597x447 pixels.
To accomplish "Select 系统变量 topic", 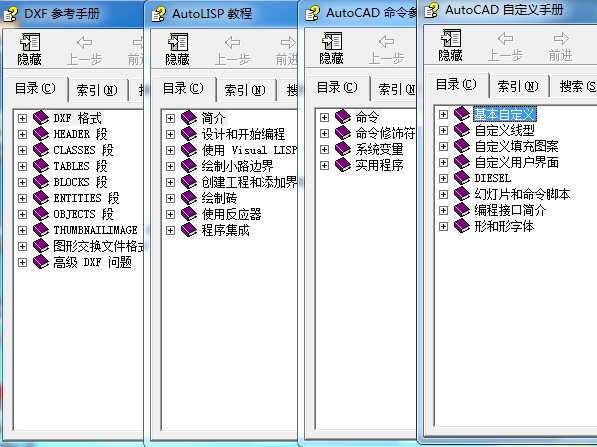I will [379, 149].
